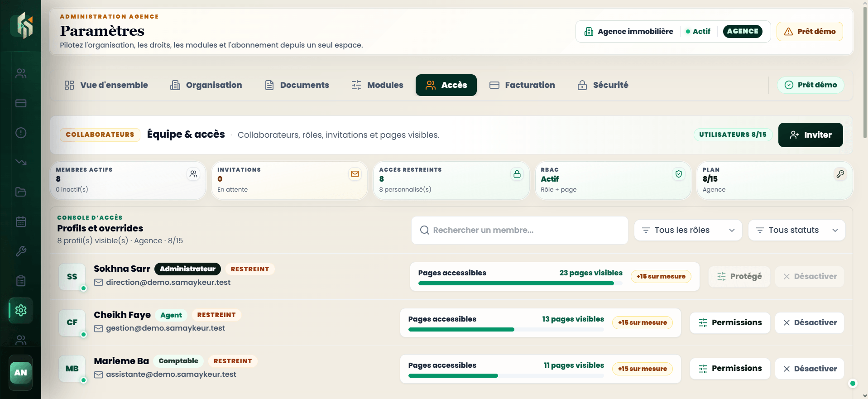The image size is (868, 399).
Task: Open the clipboard sidebar icon
Action: pos(21,281)
